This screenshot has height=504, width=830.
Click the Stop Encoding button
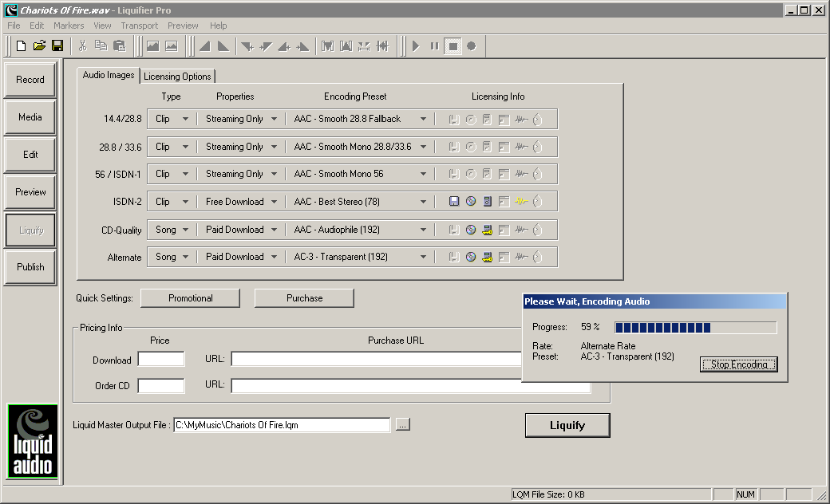(x=739, y=364)
